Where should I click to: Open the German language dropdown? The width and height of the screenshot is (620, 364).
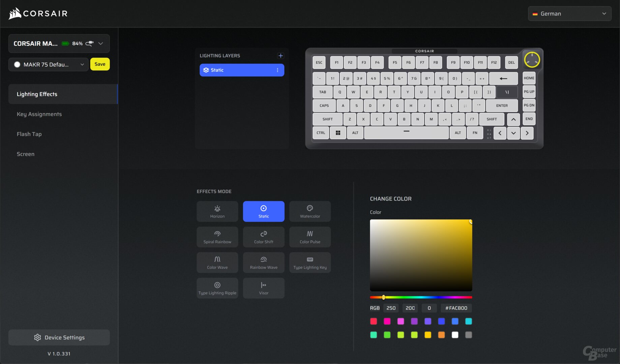pos(569,13)
